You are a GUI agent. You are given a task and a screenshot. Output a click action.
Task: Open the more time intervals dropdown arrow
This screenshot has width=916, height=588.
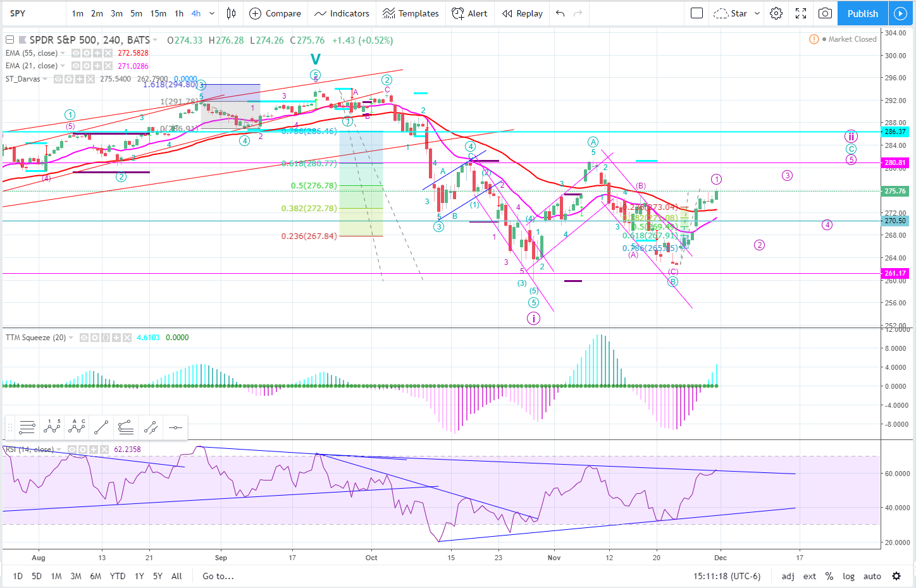(212, 13)
